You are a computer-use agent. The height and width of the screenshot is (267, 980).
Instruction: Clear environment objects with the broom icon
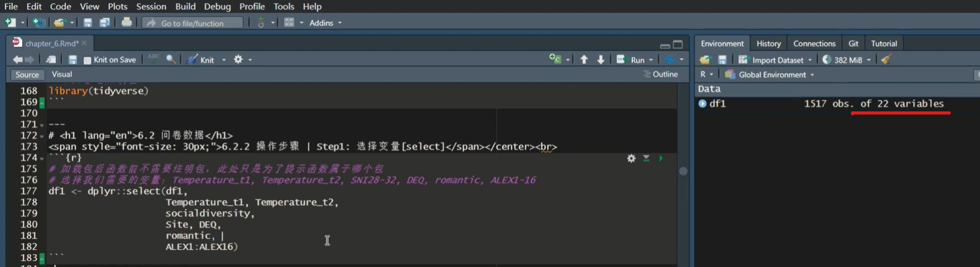tap(886, 59)
